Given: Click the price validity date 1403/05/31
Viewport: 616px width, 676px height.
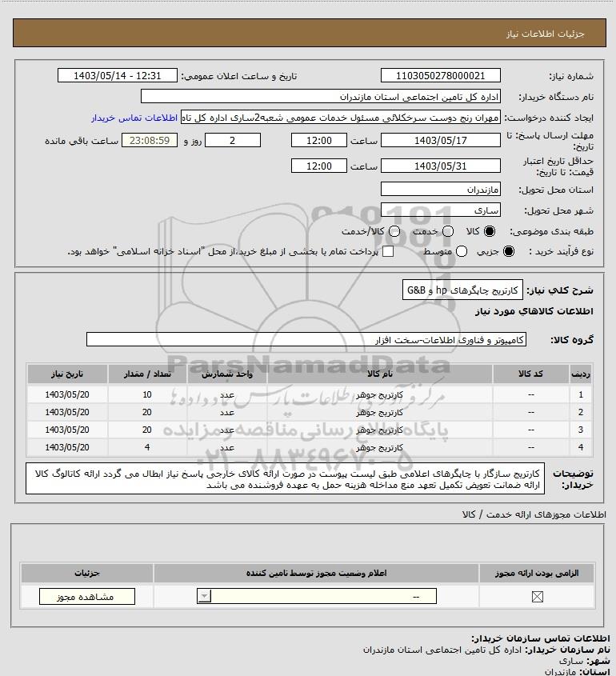Looking at the screenshot, I should point(441,166).
